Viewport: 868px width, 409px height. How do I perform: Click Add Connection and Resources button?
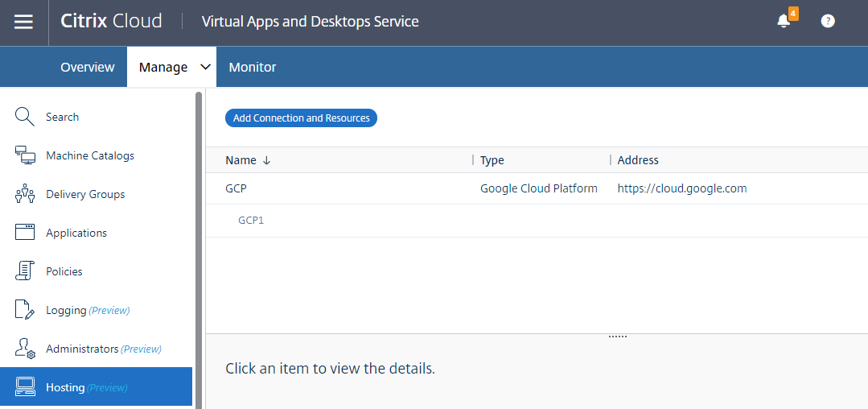pos(301,118)
